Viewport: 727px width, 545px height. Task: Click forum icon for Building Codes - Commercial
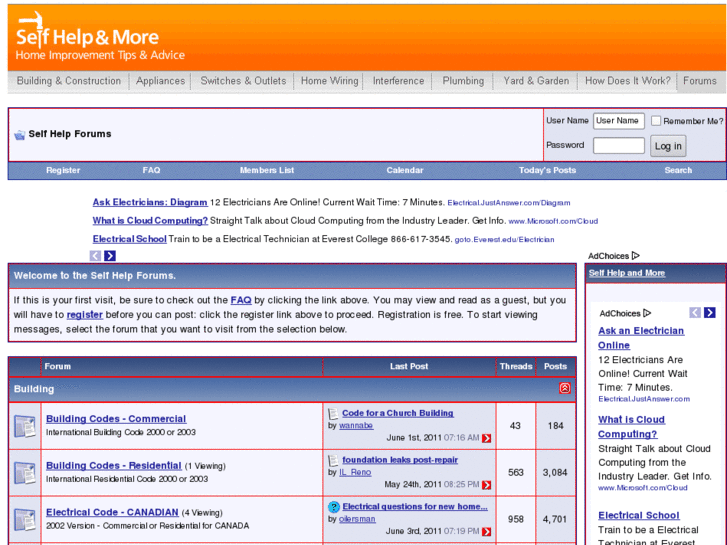(x=25, y=426)
